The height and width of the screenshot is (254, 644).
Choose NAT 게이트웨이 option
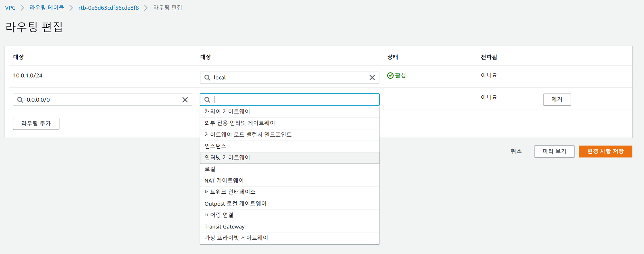point(224,181)
